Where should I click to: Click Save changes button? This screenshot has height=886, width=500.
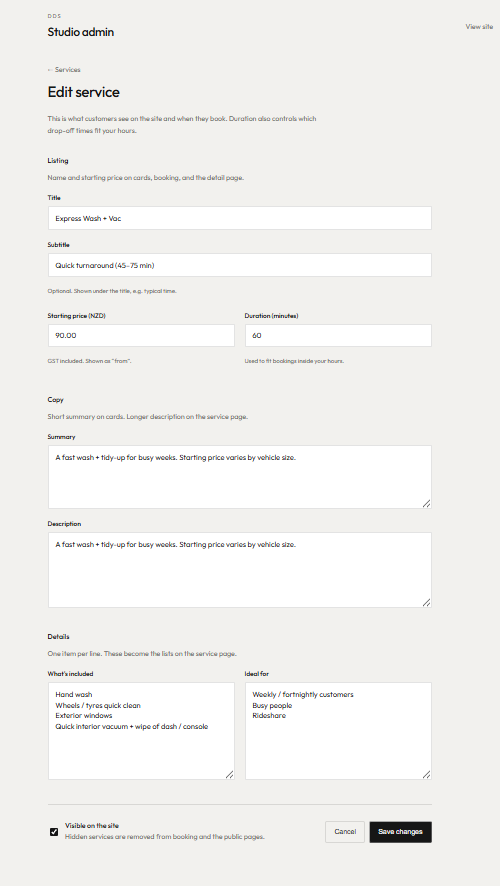[x=401, y=832]
